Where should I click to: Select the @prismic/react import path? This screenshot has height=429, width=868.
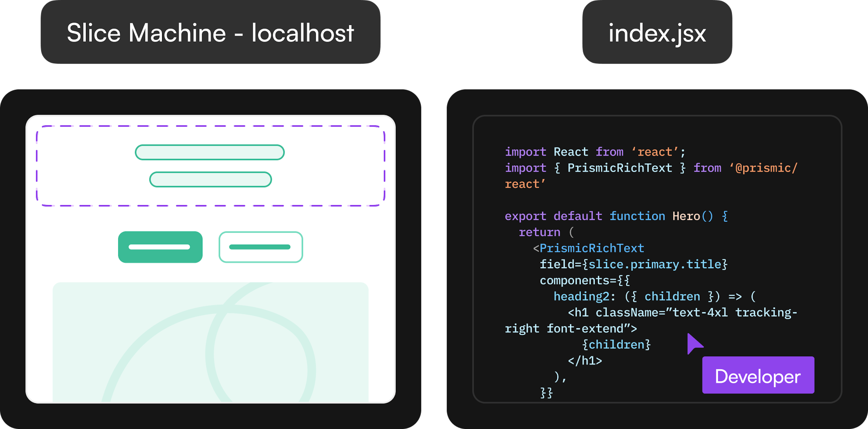768,168
